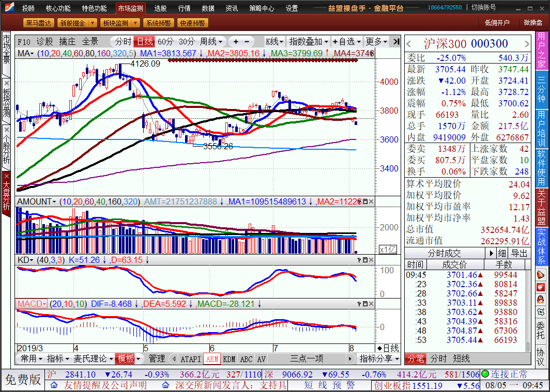Collapse side panel with the arrow-bar icon
The image size is (550, 392).
pyautogui.click(x=396, y=42)
